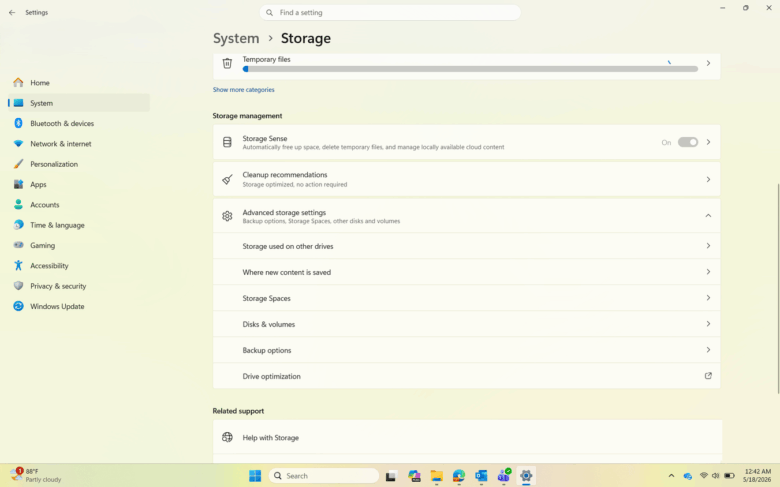The width and height of the screenshot is (780, 487).
Task: Open chevron for Where new content is saved
Action: (708, 272)
